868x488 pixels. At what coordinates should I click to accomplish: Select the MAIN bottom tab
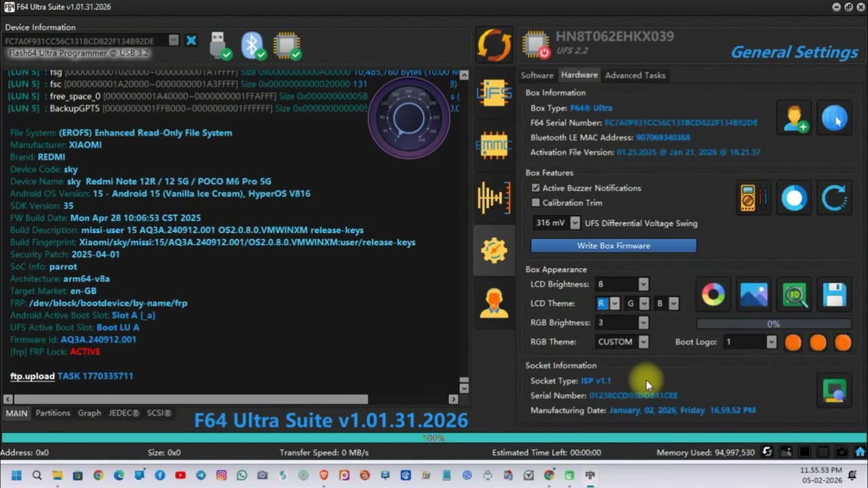point(17,413)
